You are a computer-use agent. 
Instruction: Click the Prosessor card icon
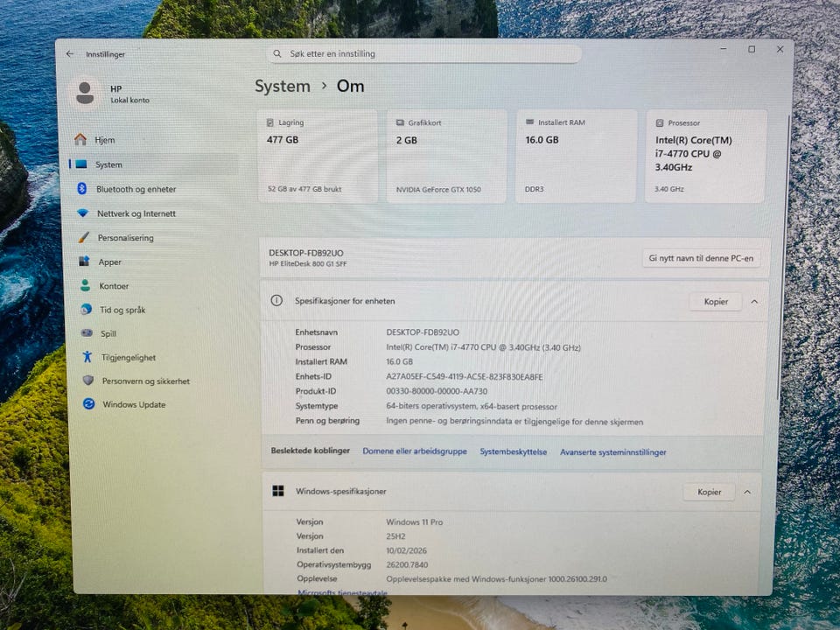pos(660,122)
